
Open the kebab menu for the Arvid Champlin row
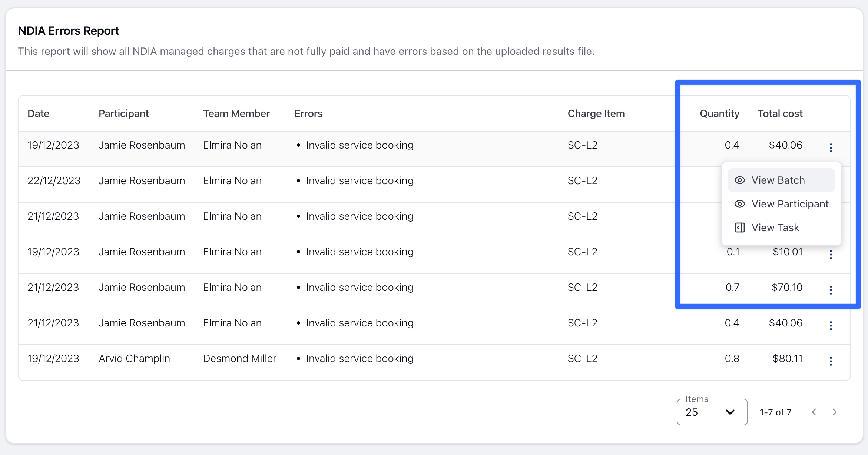(x=831, y=361)
